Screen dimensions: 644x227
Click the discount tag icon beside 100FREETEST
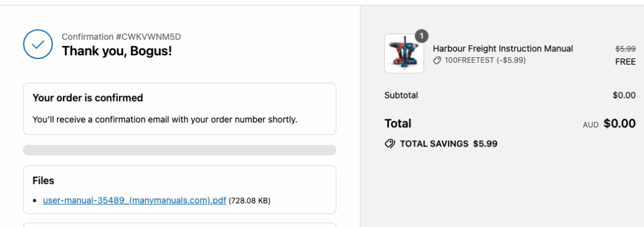[438, 61]
